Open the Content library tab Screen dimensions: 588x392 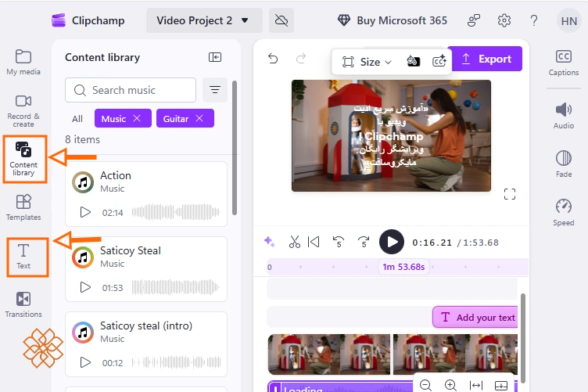(23, 159)
